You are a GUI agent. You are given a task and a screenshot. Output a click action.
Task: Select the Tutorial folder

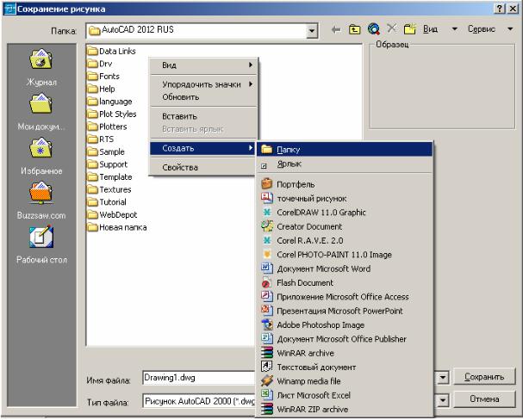107,202
